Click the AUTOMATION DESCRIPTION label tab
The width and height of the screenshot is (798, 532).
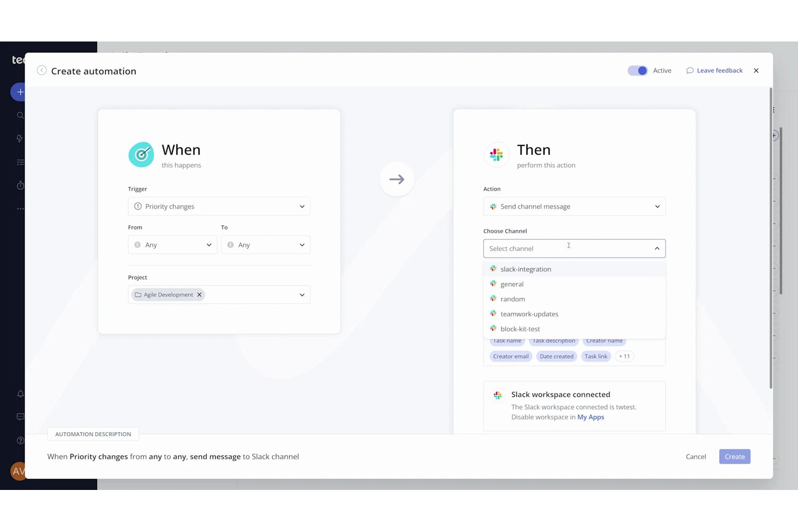[x=93, y=434]
